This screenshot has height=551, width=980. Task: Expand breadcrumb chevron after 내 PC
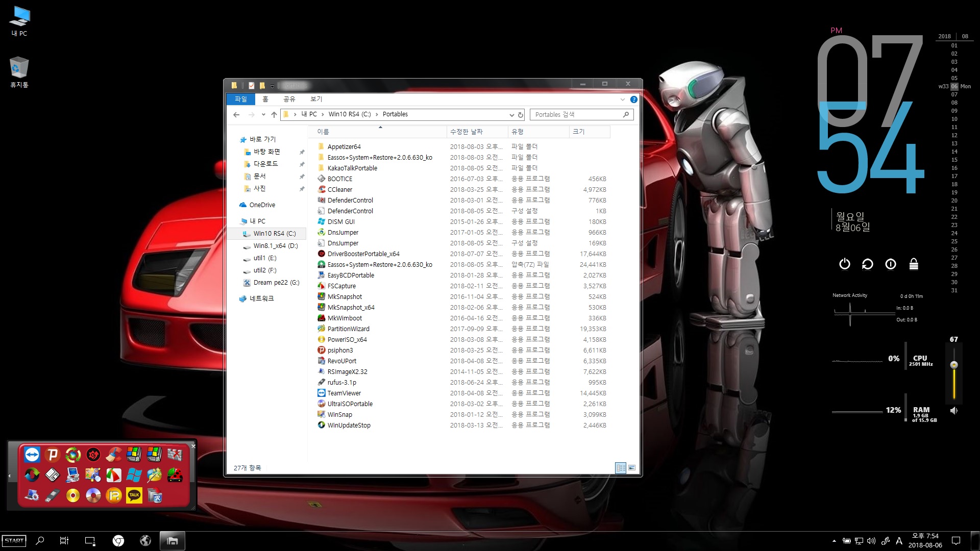point(323,114)
